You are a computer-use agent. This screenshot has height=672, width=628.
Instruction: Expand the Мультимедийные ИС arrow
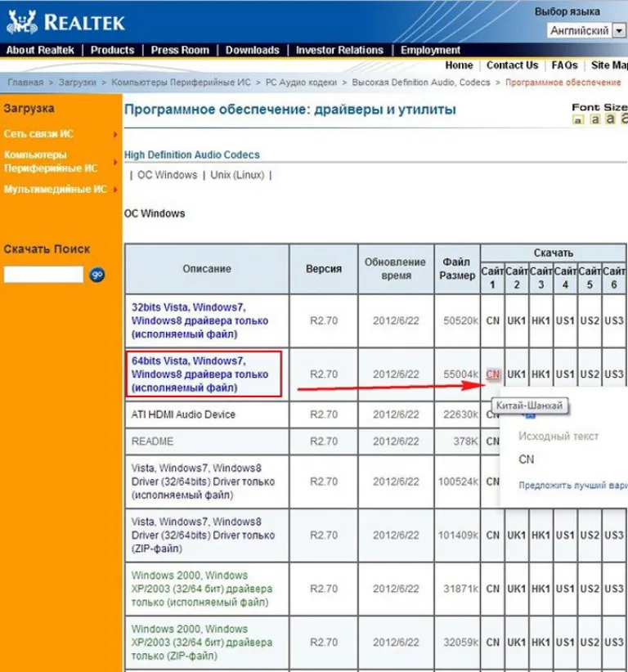pyautogui.click(x=115, y=190)
